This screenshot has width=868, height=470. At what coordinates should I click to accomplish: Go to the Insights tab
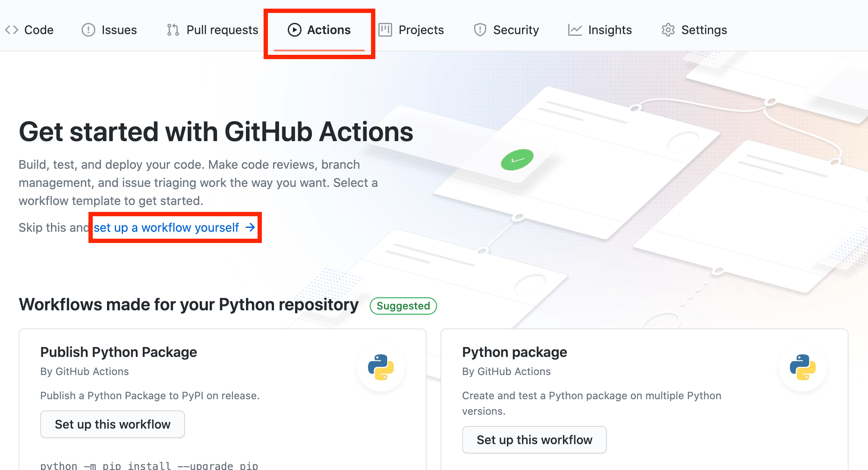tap(610, 30)
